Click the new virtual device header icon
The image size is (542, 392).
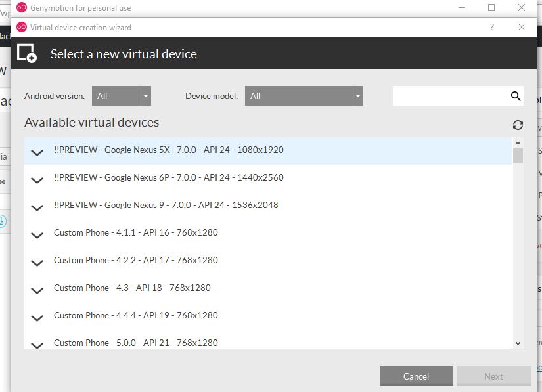tap(27, 54)
